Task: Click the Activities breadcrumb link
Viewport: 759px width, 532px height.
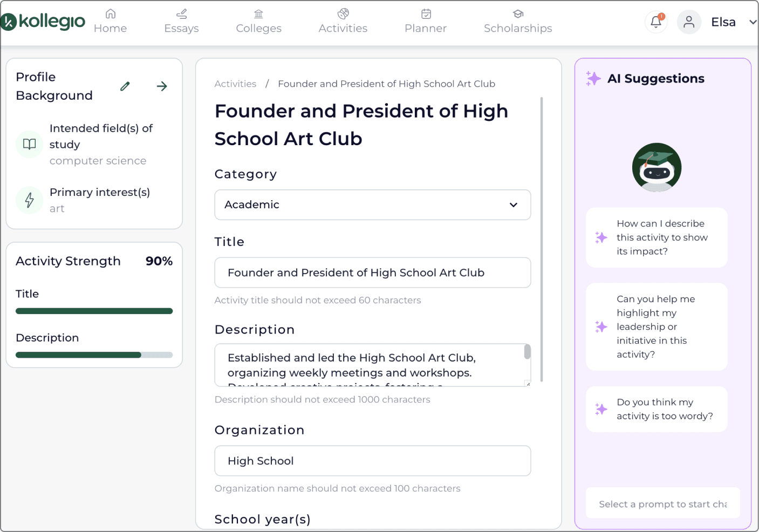Action: [235, 84]
